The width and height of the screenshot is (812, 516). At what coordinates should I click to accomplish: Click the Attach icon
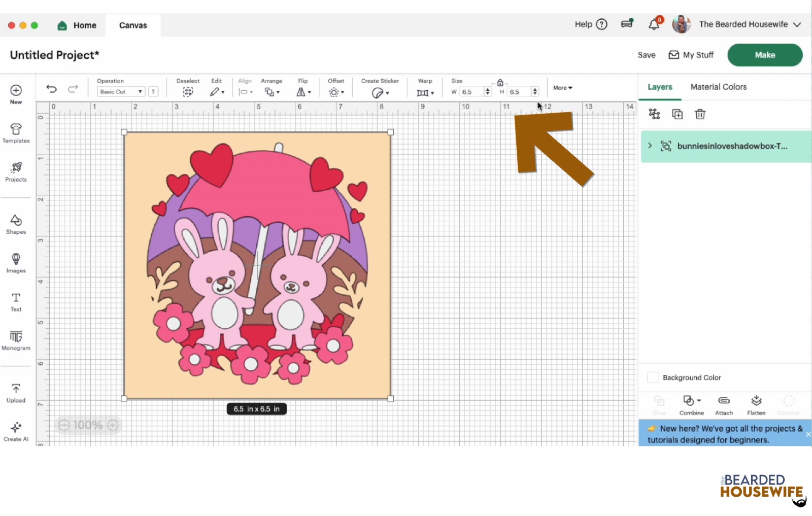(724, 404)
